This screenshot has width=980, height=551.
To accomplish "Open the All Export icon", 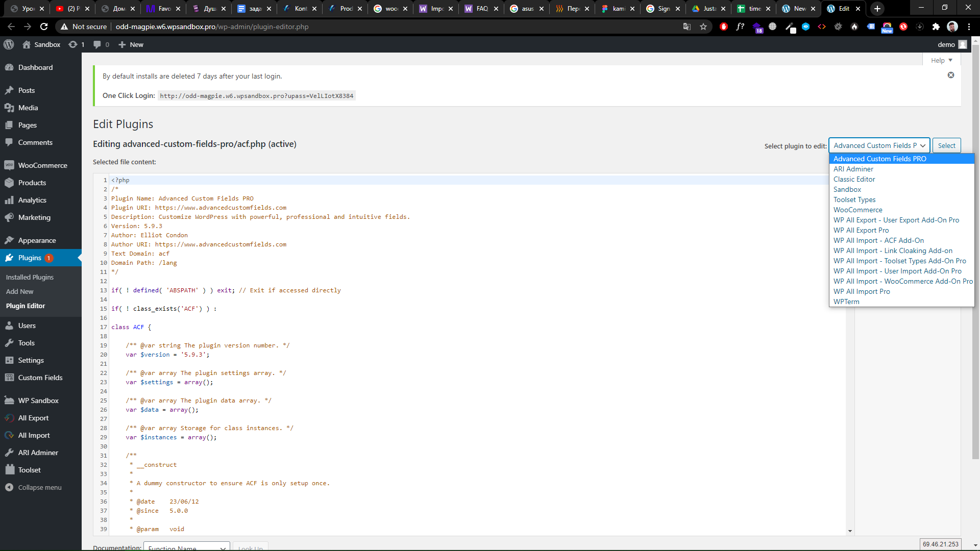I will 9,418.
